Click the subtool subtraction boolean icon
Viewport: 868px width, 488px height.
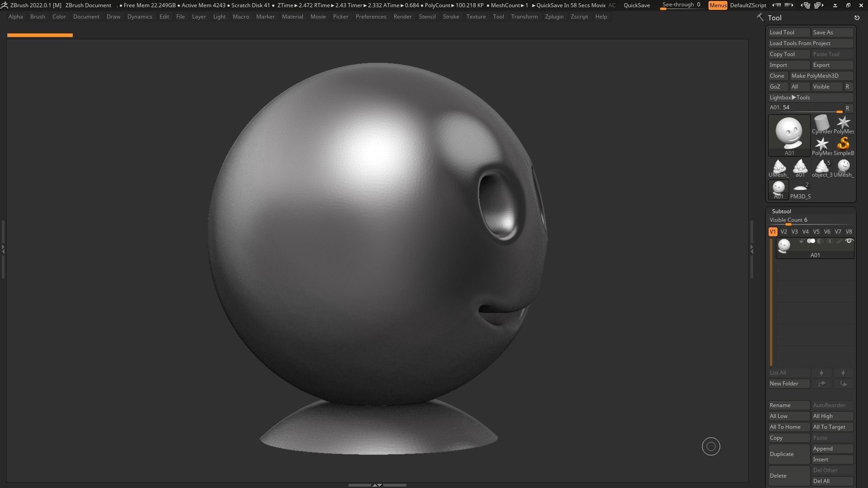pyautogui.click(x=820, y=241)
